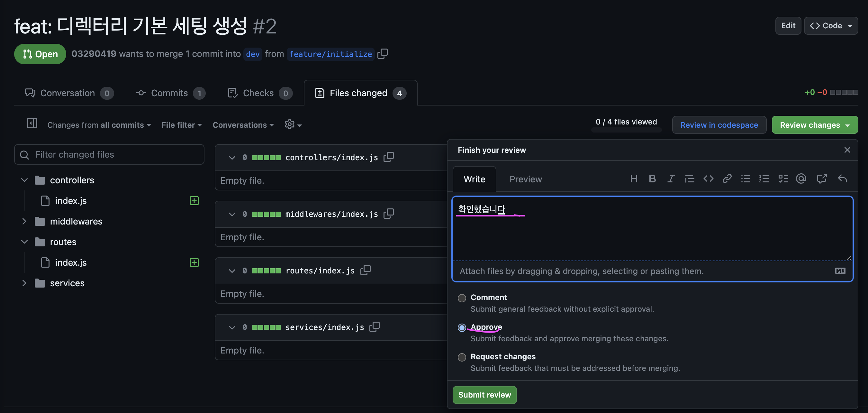Open the File filter dropdown
Viewport: 868px width, 413px height.
(x=182, y=125)
